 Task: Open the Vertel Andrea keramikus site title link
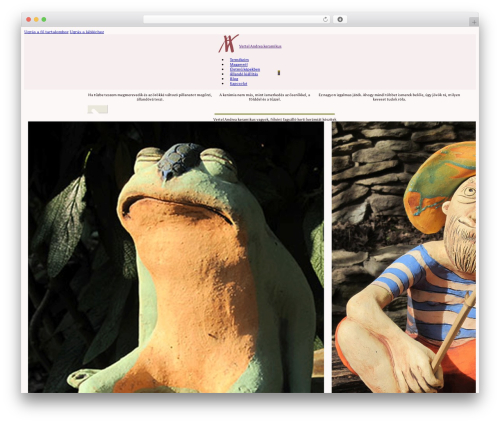pos(260,46)
